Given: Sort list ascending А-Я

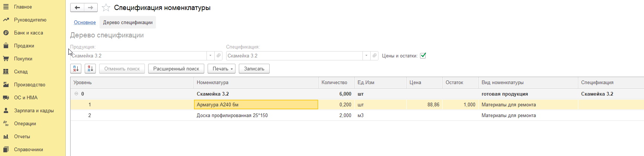Looking at the screenshot, I should click(x=76, y=69).
